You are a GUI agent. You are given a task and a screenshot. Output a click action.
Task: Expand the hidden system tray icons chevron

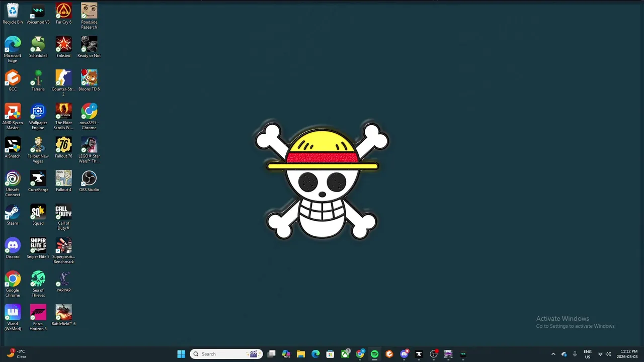(x=553, y=354)
